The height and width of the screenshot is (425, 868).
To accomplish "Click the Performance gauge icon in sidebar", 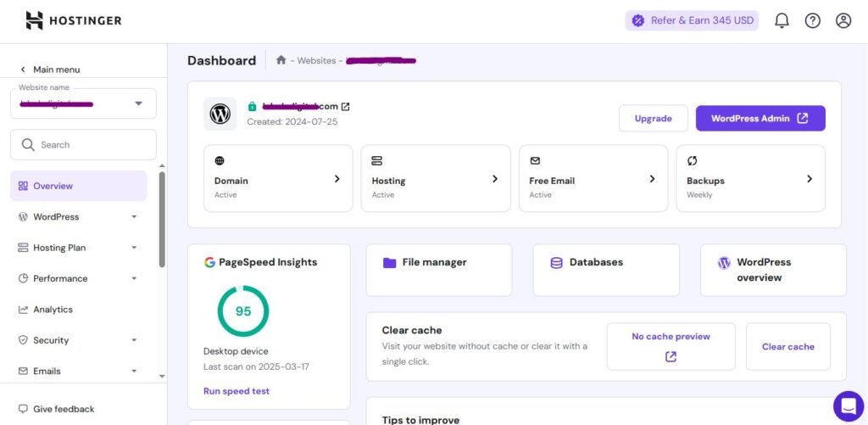I will coord(23,278).
